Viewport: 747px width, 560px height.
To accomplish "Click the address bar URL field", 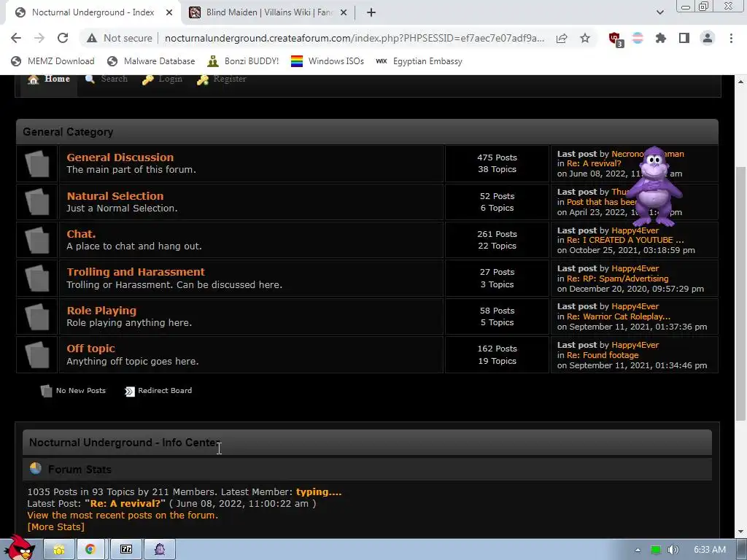I will point(355,38).
